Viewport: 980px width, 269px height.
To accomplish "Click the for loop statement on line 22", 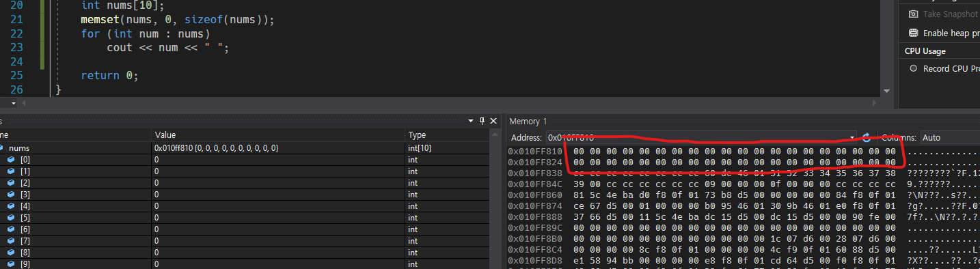I will coord(146,33).
